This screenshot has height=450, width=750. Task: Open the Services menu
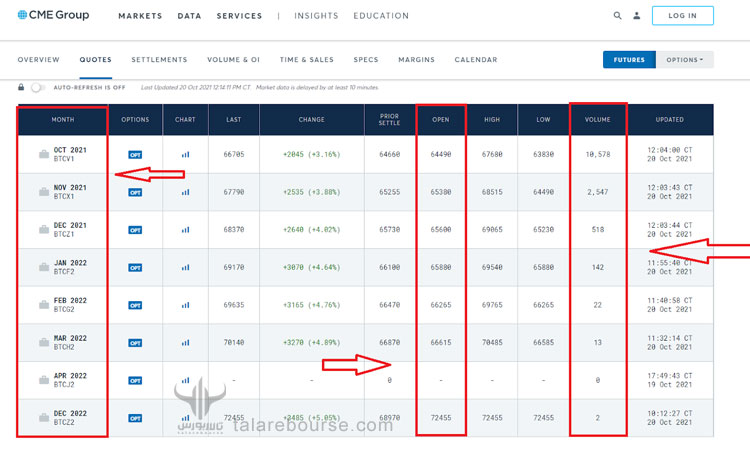(x=239, y=16)
